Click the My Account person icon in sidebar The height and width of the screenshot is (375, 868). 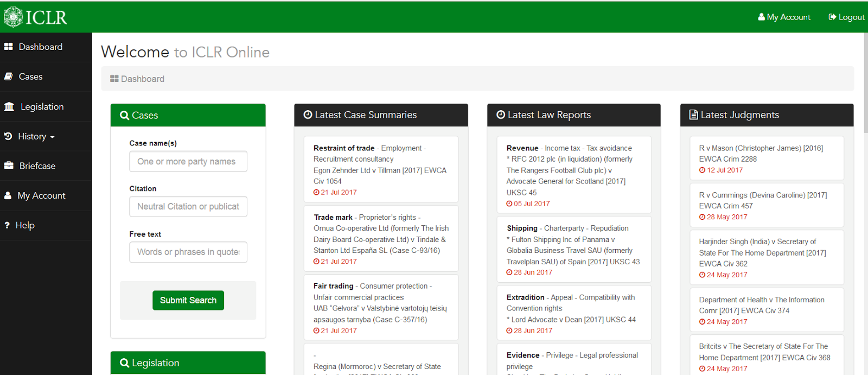(x=8, y=195)
